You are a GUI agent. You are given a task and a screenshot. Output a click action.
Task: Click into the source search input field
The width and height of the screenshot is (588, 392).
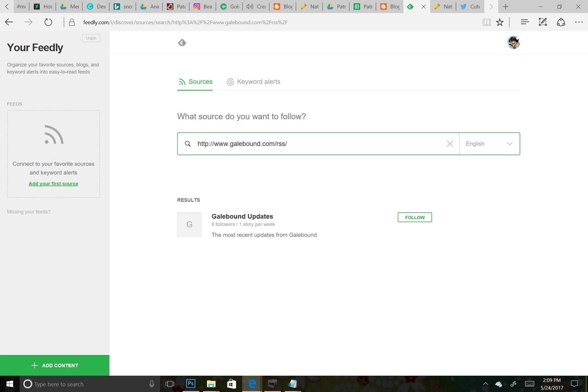tap(318, 144)
